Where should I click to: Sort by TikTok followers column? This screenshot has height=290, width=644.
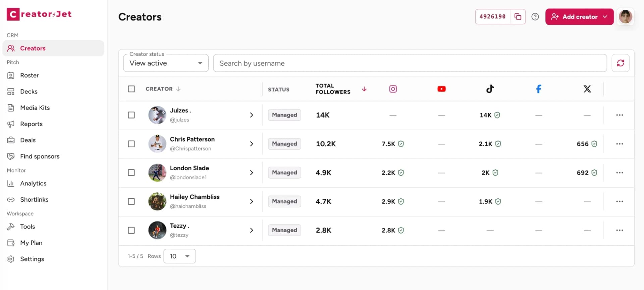pyautogui.click(x=490, y=89)
